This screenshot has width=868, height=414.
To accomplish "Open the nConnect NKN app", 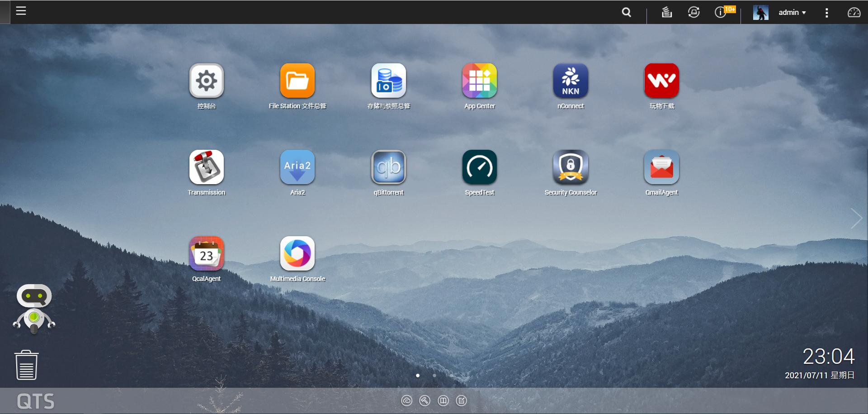I will (x=571, y=81).
